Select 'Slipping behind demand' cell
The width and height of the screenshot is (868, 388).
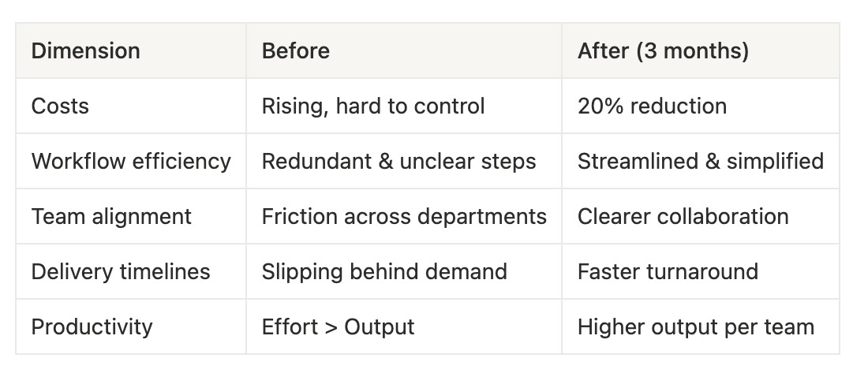point(384,272)
